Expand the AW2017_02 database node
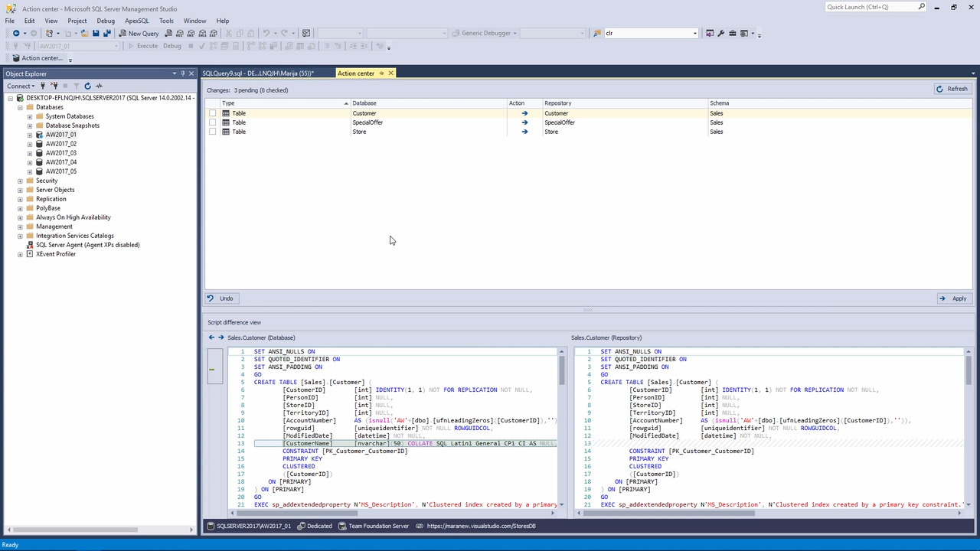The height and width of the screenshot is (551, 980). click(x=29, y=143)
